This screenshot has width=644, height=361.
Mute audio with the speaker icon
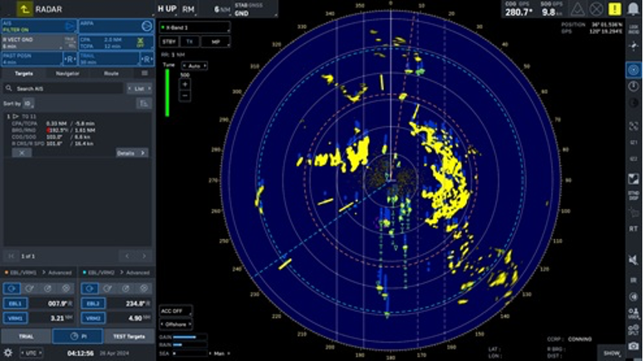(633, 259)
